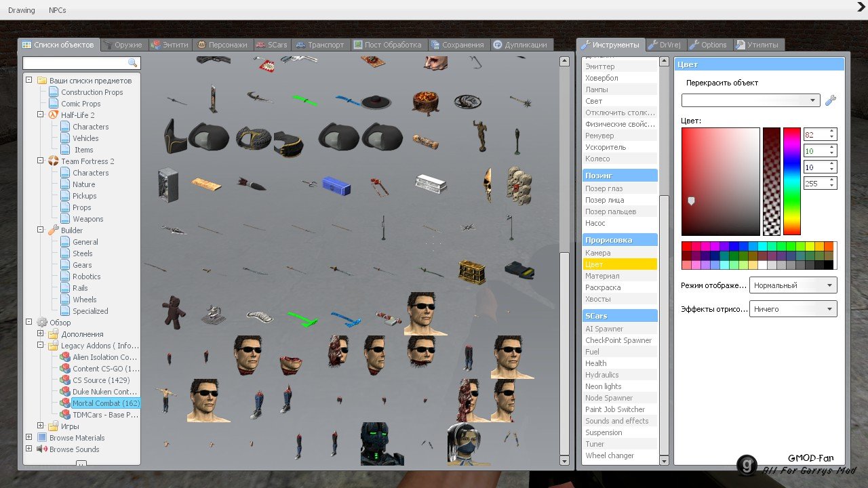The image size is (868, 488).
Task: Click the Team Fortress 2 logo icon
Action: [x=53, y=161]
